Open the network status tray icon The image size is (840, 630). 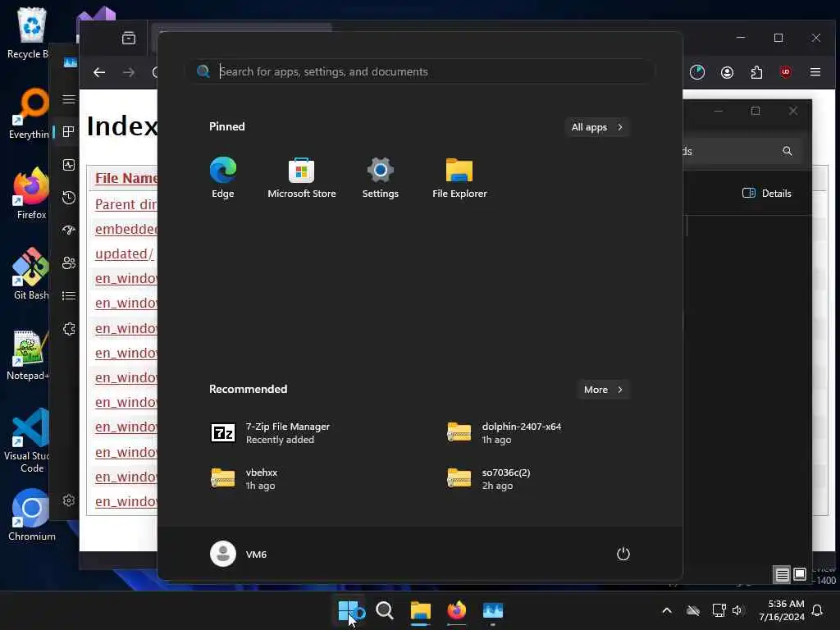coord(719,610)
